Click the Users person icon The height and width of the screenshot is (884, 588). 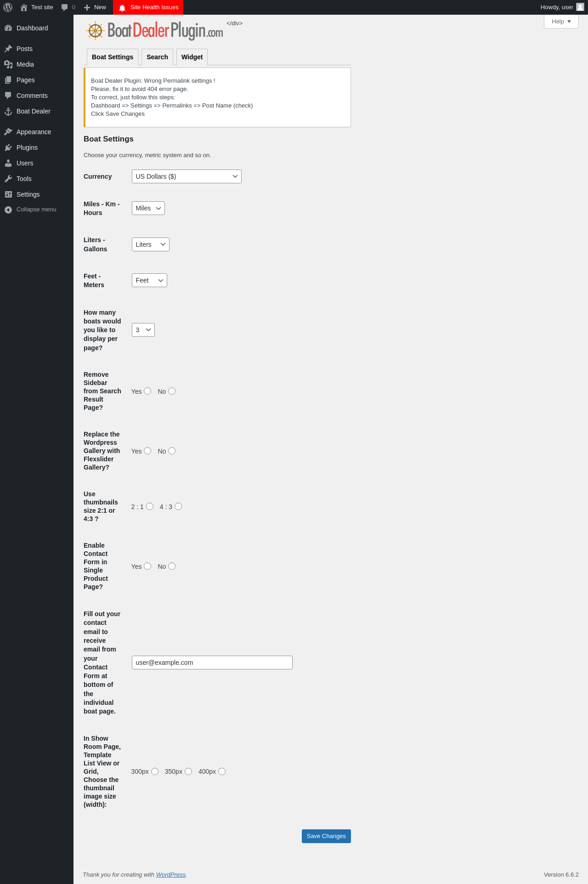tap(8, 163)
